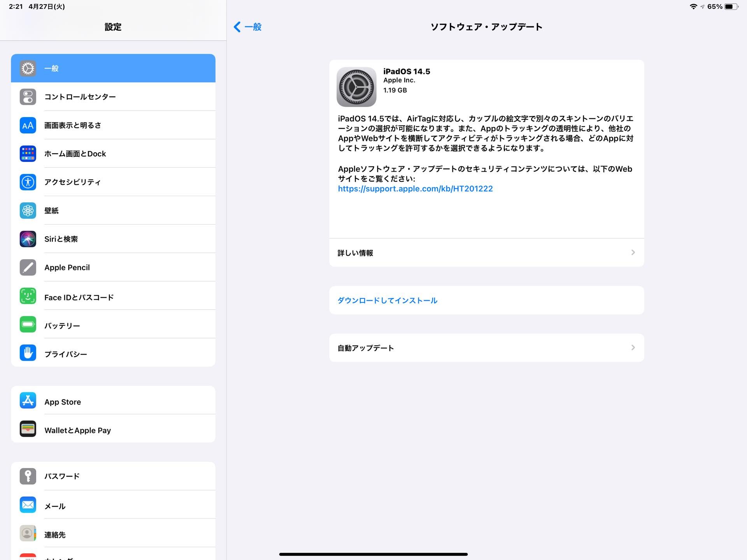747x560 pixels.
Task: Tap the Face IDとパスコード face icon
Action: click(x=28, y=296)
